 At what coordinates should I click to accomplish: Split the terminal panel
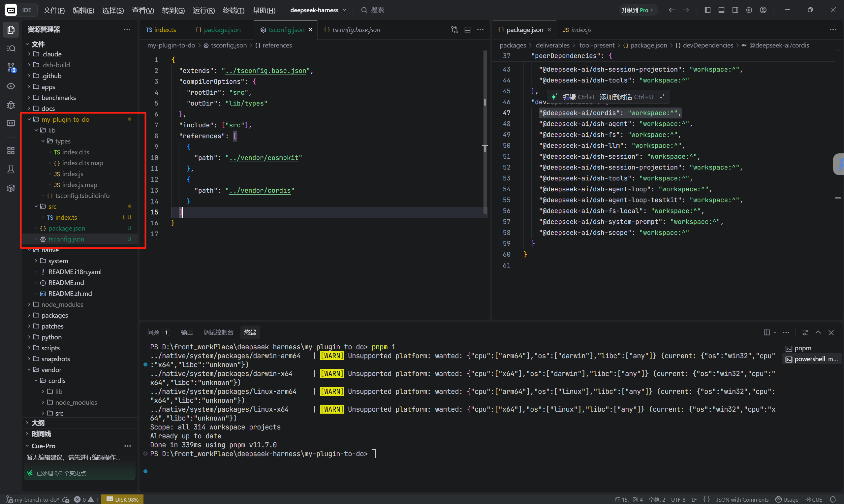point(766,332)
